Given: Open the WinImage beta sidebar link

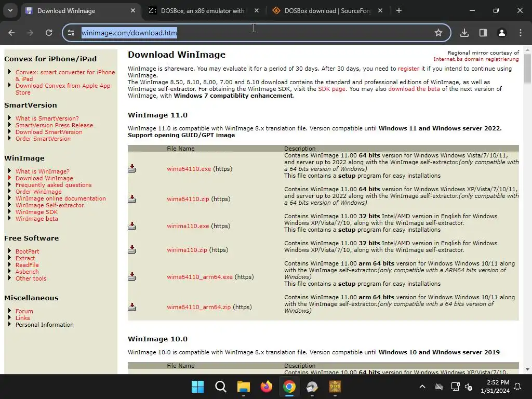Looking at the screenshot, I should (x=37, y=219).
